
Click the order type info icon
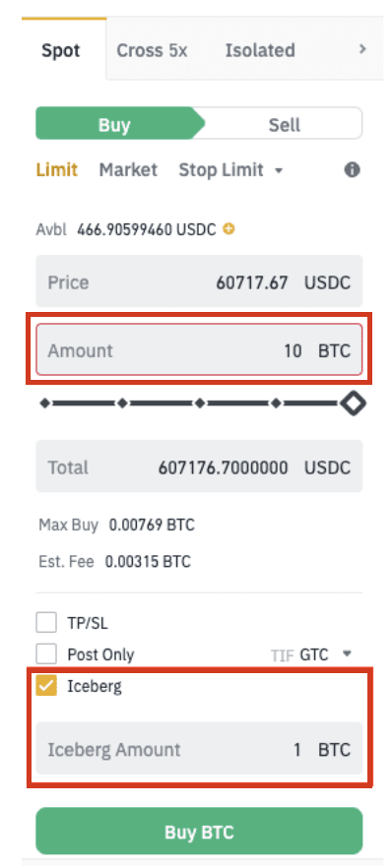[x=353, y=170]
